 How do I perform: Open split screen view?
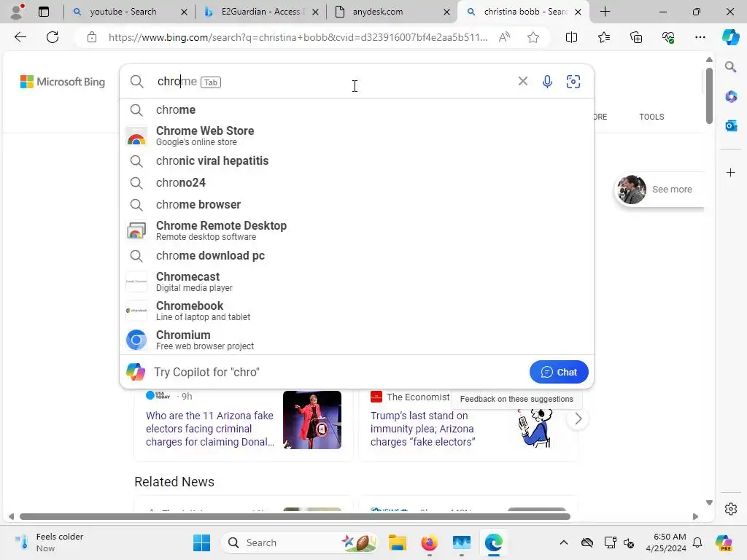point(571,37)
